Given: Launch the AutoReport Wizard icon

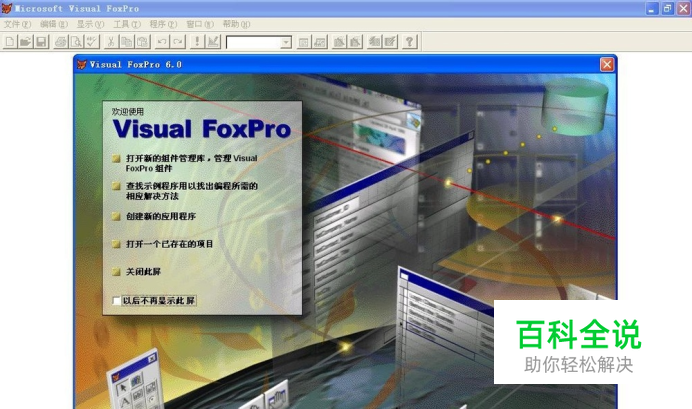Looking at the screenshot, I should pos(391,42).
